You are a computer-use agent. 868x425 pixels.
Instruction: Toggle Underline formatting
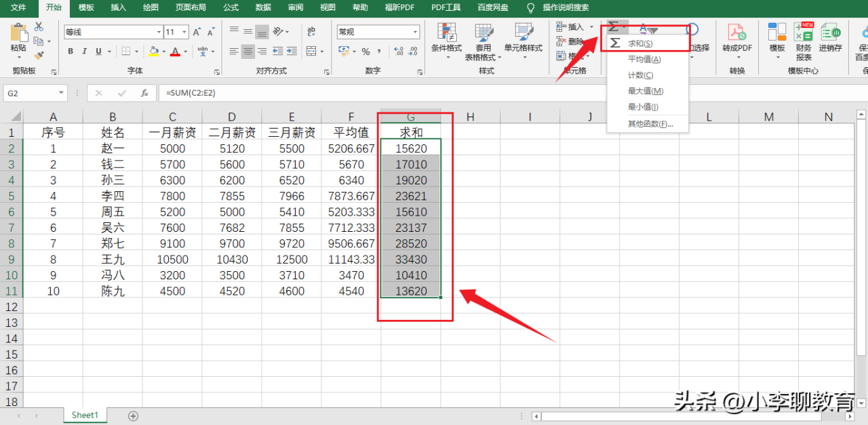point(99,52)
